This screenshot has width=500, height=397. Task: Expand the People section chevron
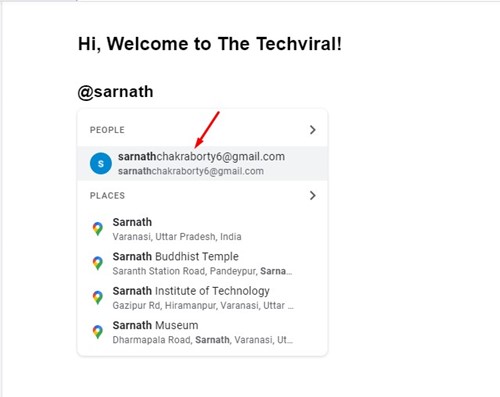(x=312, y=130)
